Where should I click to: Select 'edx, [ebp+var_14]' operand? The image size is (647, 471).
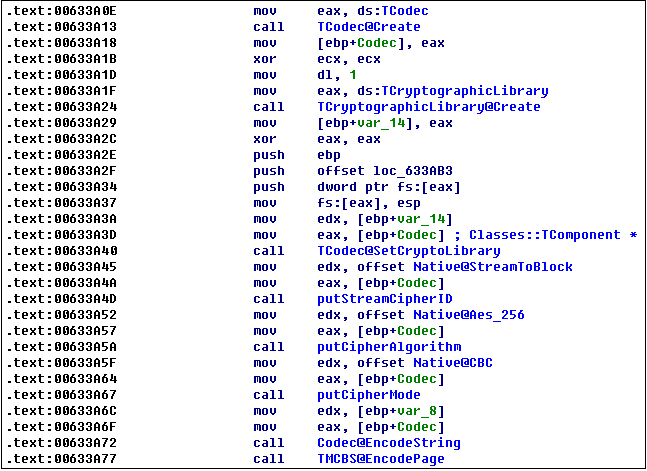[385, 219]
